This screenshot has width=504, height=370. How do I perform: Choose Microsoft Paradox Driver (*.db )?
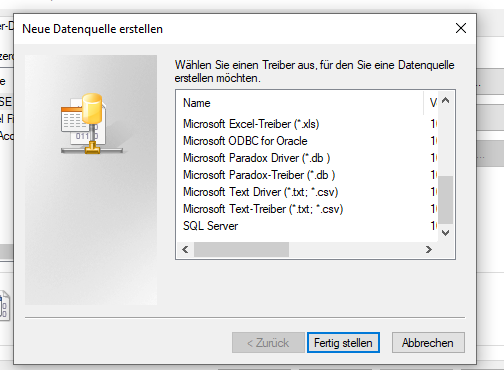click(256, 158)
